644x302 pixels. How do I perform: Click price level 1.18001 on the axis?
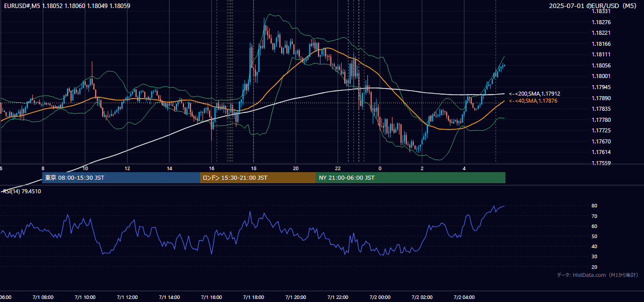pyautogui.click(x=601, y=76)
